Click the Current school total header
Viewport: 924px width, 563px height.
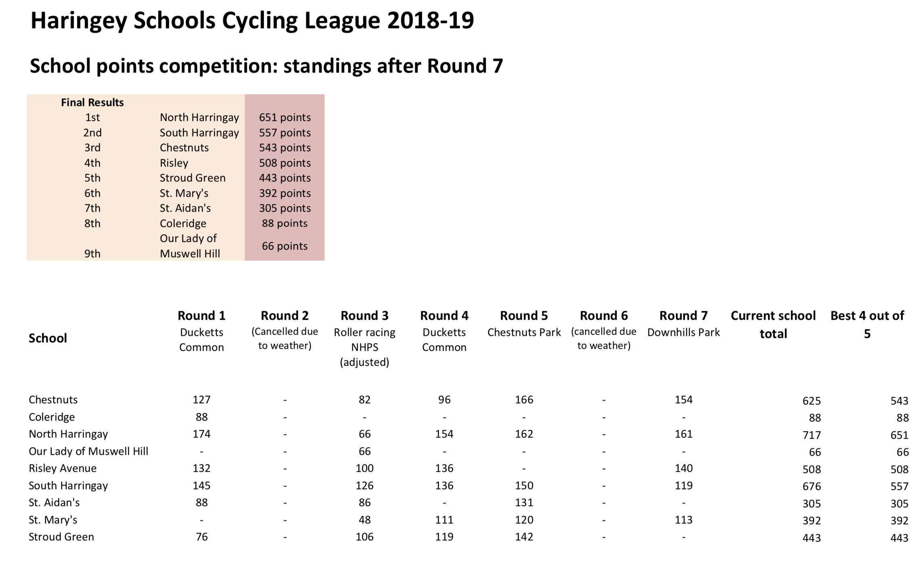click(773, 324)
